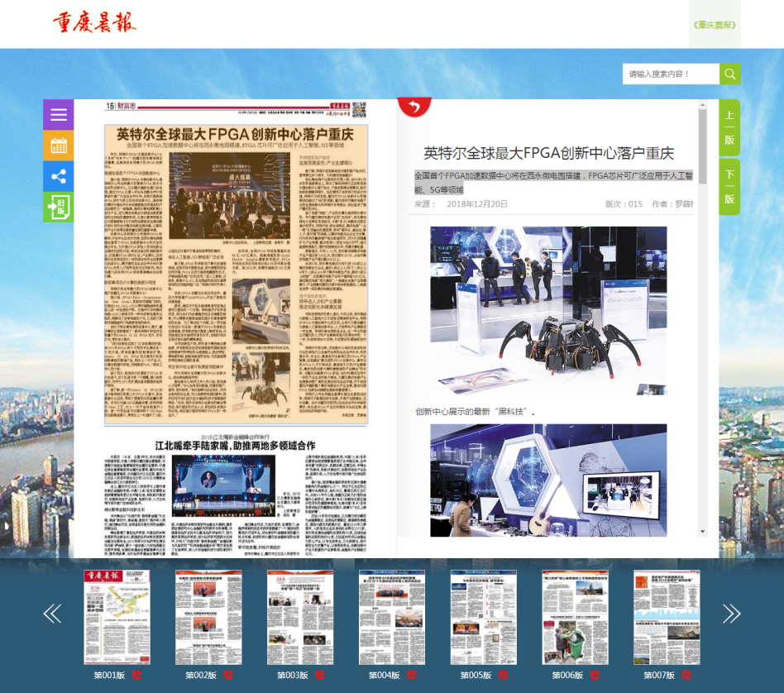Open page thumbnail 第001版
The height and width of the screenshot is (693, 784).
click(117, 617)
